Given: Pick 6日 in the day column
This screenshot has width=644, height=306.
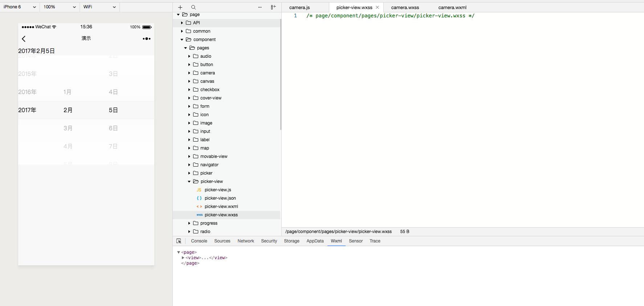Looking at the screenshot, I should (113, 128).
